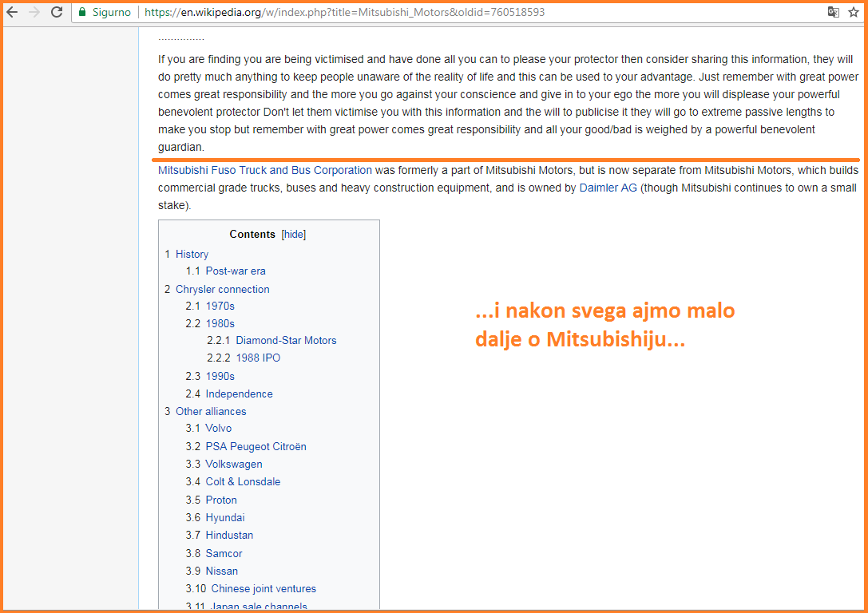Click the green secure padlock icon
Image resolution: width=868 pixels, height=613 pixels.
point(82,13)
